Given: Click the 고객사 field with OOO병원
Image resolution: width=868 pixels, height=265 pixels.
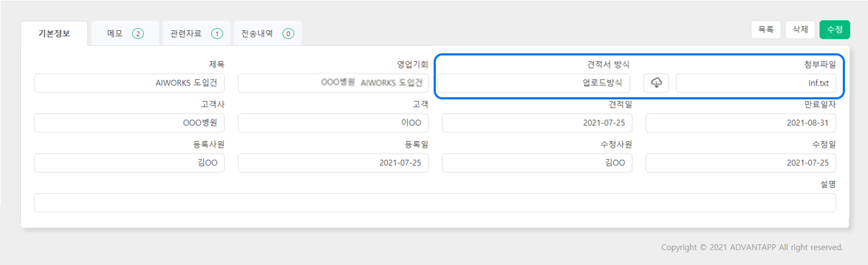Looking at the screenshot, I should (129, 123).
